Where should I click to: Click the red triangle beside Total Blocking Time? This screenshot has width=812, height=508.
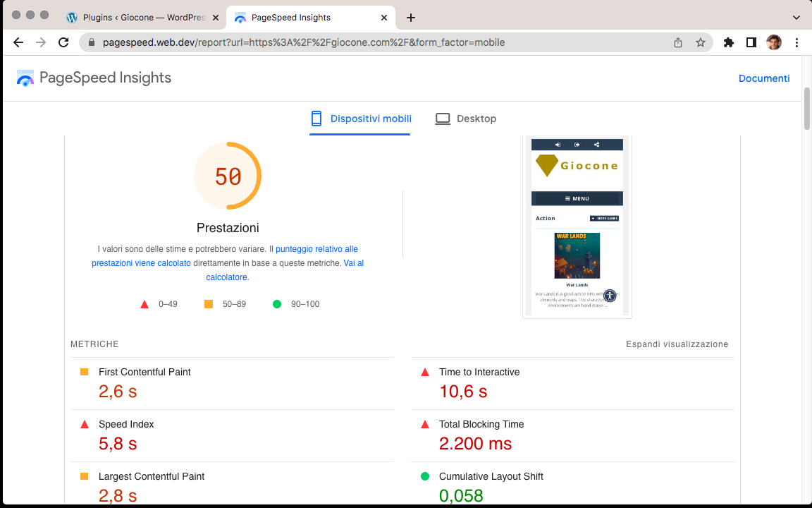pos(425,425)
